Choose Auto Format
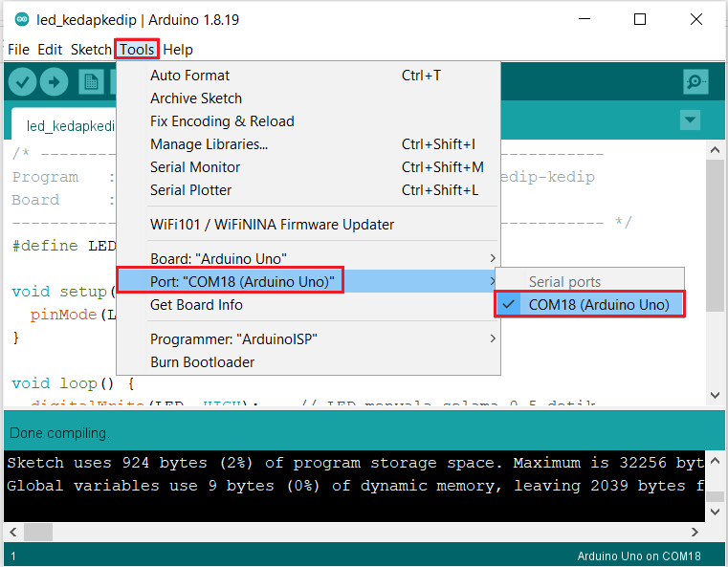Image resolution: width=728 pixels, height=567 pixels. [x=308, y=76]
